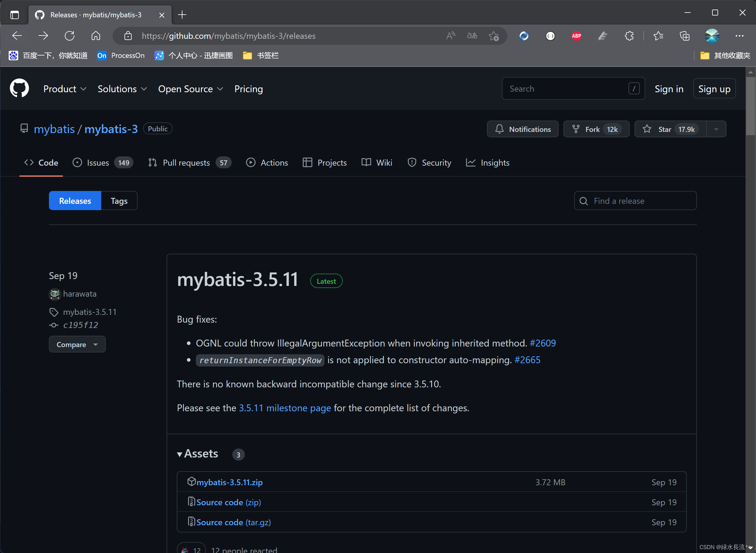
Task: Switch to the Tags view
Action: 119,201
